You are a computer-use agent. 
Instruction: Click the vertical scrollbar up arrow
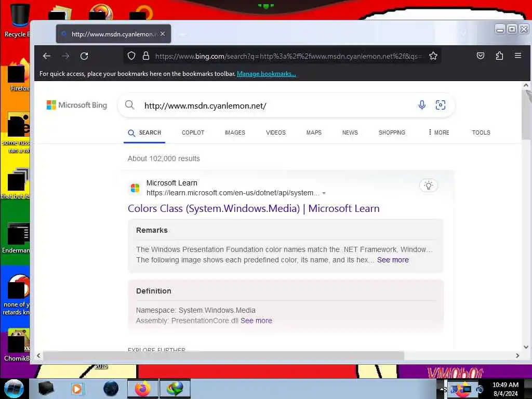(526, 85)
